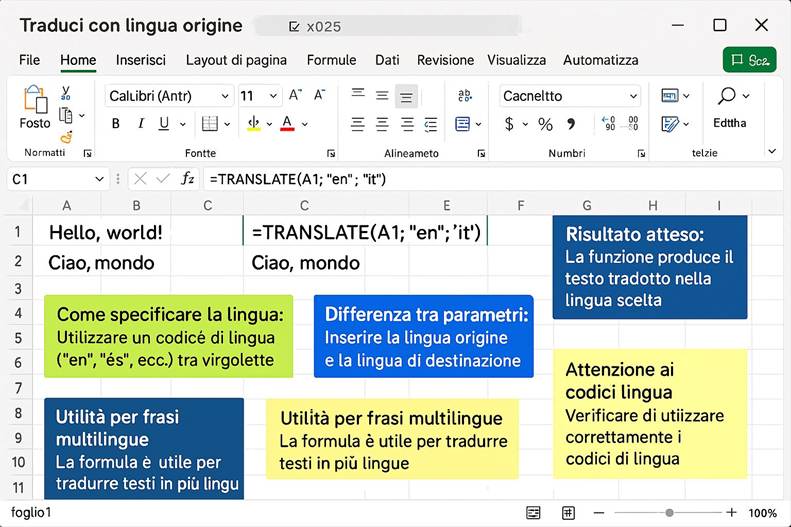Open the Fontte group dialog launcher
The height and width of the screenshot is (527, 791).
coord(331,153)
